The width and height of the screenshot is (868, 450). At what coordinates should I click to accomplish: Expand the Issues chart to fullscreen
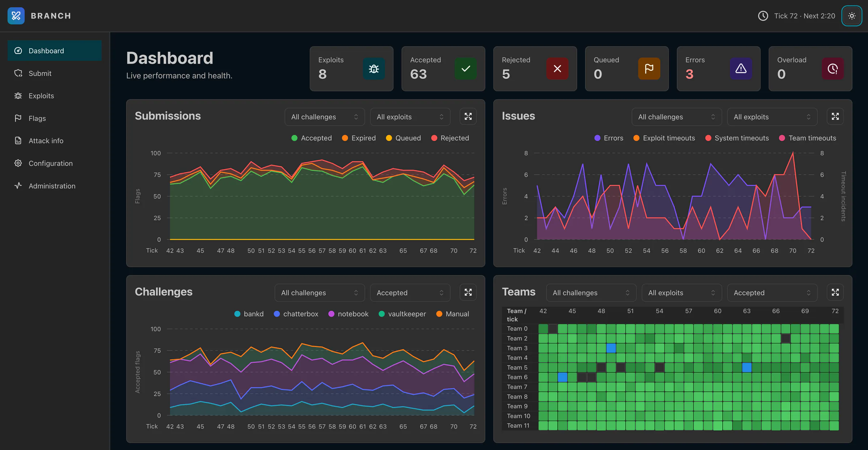pyautogui.click(x=835, y=116)
